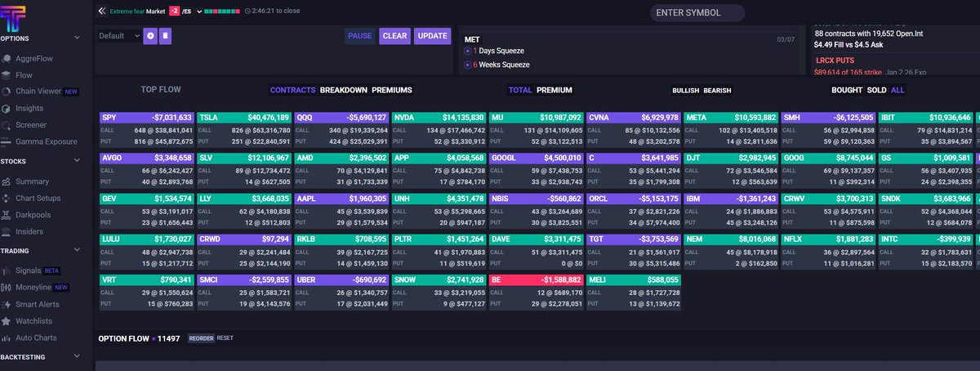
Task: Open the Screener magnifier icon
Action: [x=7, y=125]
